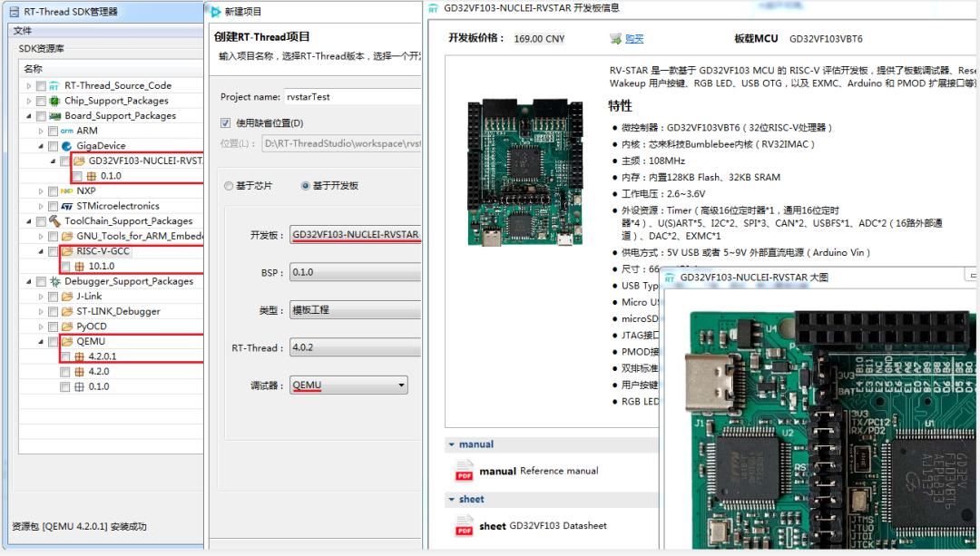
Task: Toggle the Board_Support_Packages checkbox
Action: click(41, 115)
